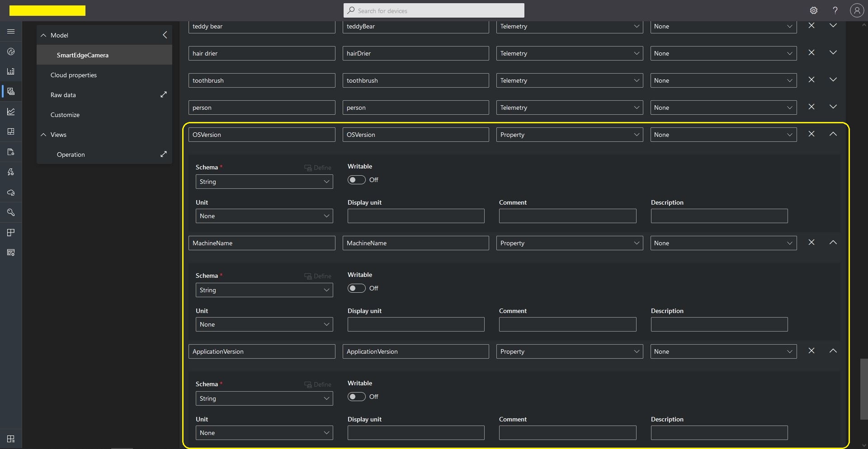Click the Search for devices field
868x449 pixels.
tap(434, 10)
